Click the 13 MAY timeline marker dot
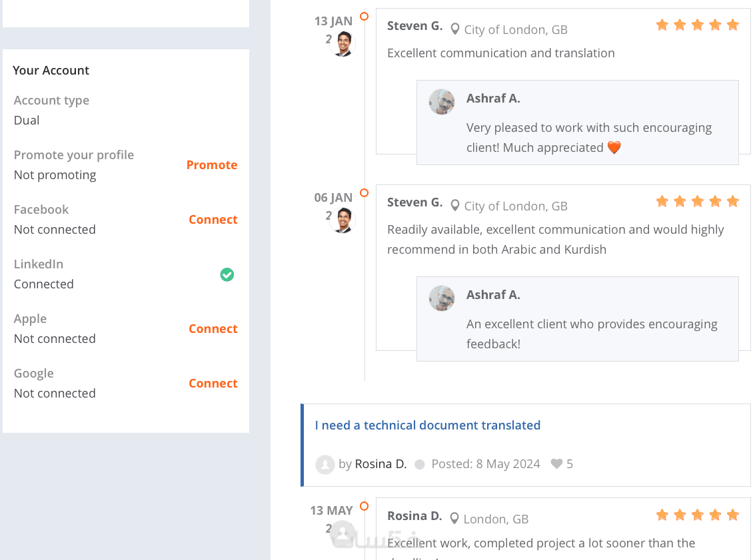 [364, 507]
